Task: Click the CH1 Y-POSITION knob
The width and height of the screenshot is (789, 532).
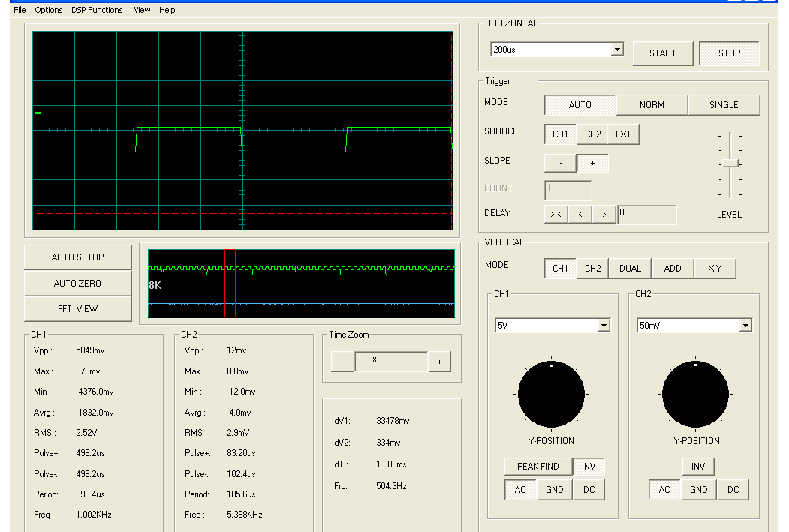Action: tap(551, 394)
